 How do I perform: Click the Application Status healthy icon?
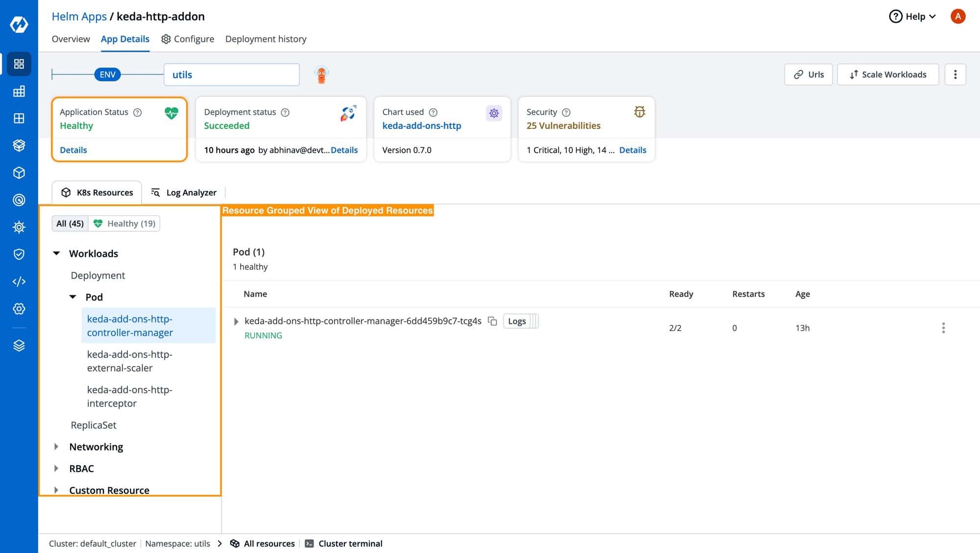171,112
